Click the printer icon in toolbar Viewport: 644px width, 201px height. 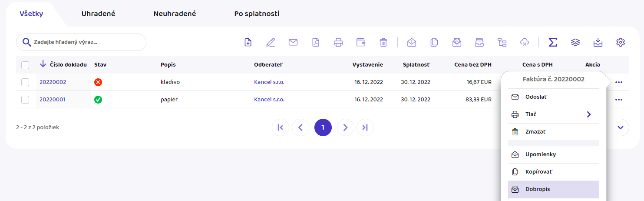pos(338,42)
